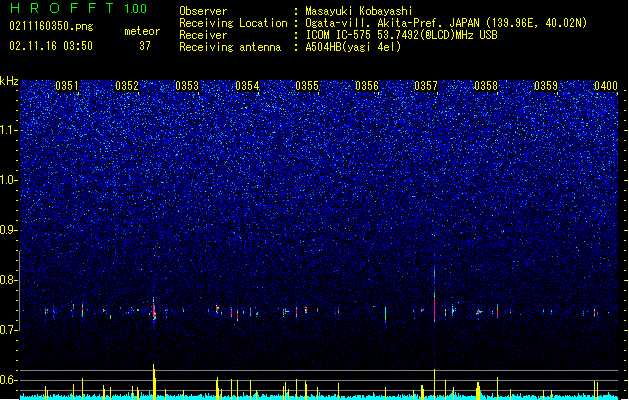Click time marker 0357
The height and width of the screenshot is (400, 629).
[426, 86]
